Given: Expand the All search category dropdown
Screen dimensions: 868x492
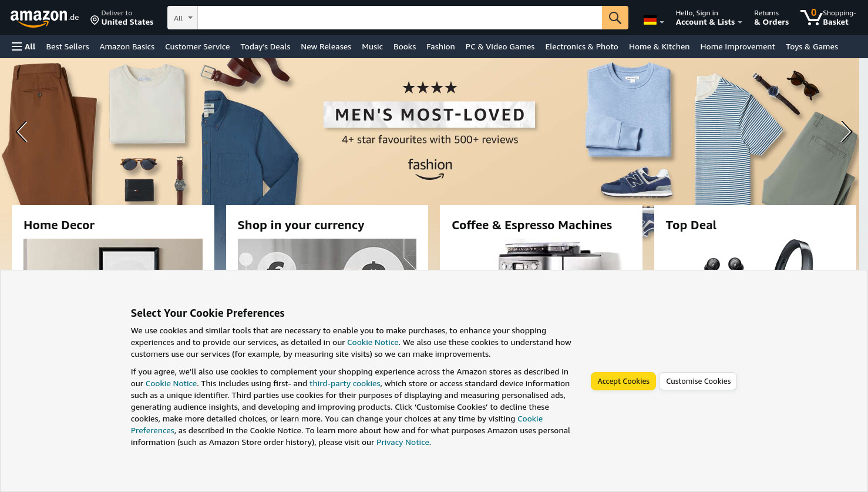Looking at the screenshot, I should click(x=183, y=18).
